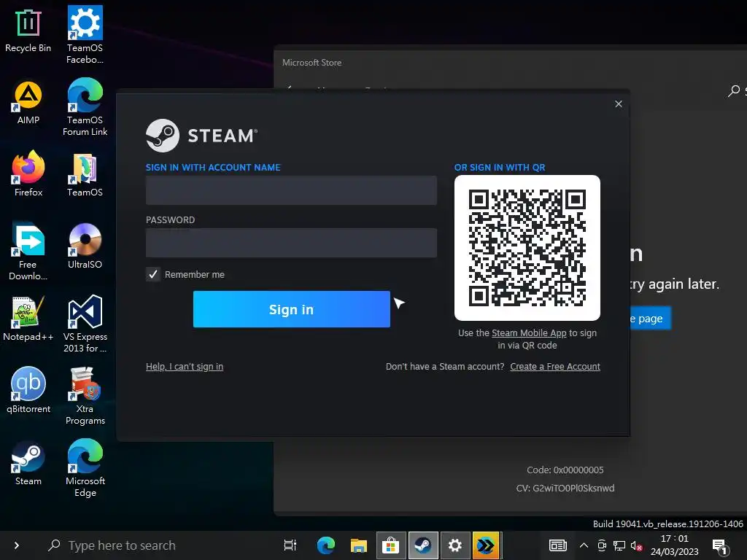747x560 pixels.
Task: Click the yellow arrow app in taskbar
Action: (x=486, y=545)
